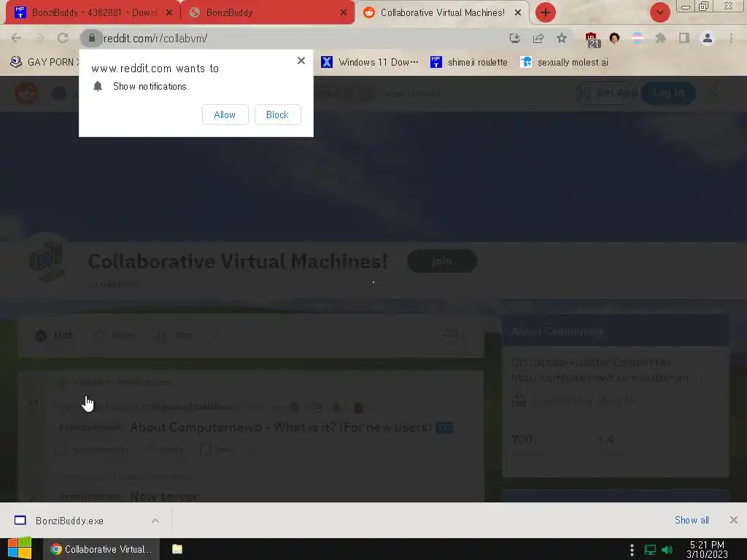This screenshot has height=560, width=747.
Task: Open the round avatar extension icon
Action: (x=614, y=38)
